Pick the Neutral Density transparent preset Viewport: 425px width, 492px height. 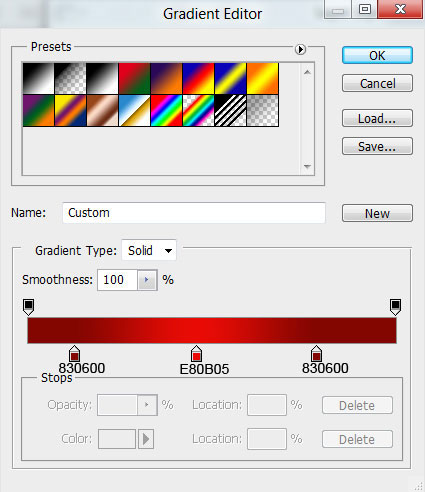[x=262, y=110]
